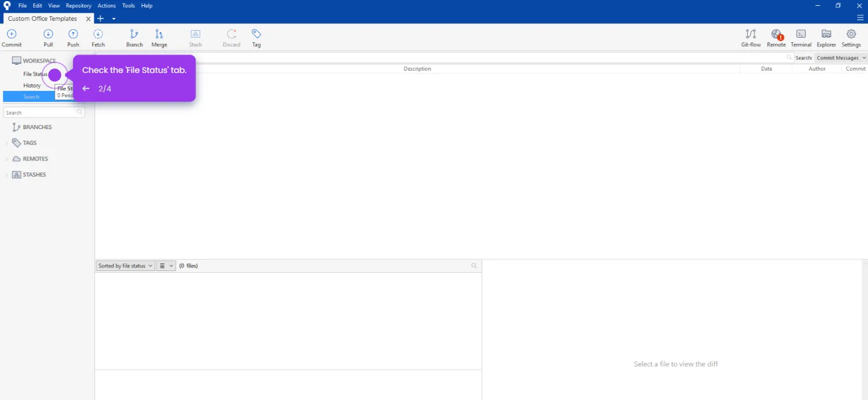Open the list view mode dropdown
This screenshot has height=400, width=868.
point(166,266)
